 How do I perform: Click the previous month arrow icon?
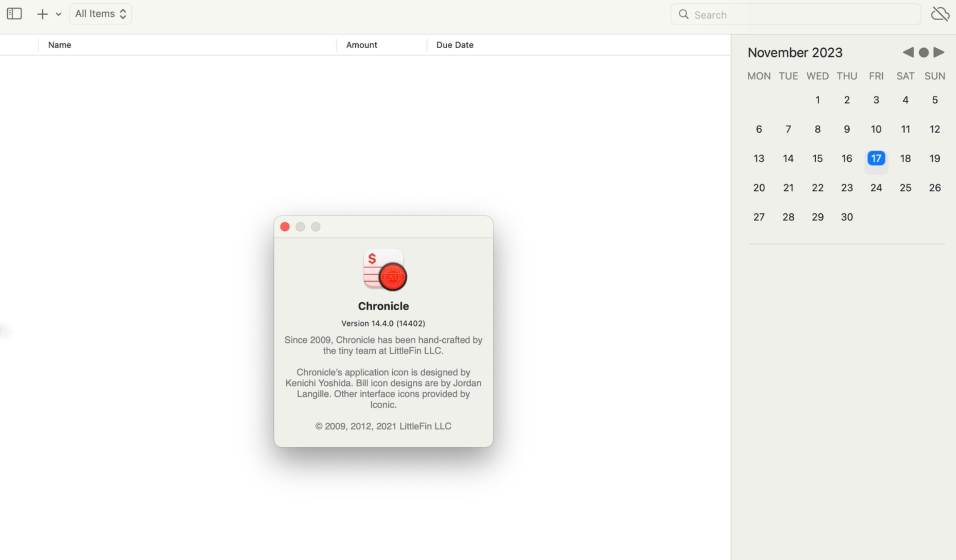(908, 52)
